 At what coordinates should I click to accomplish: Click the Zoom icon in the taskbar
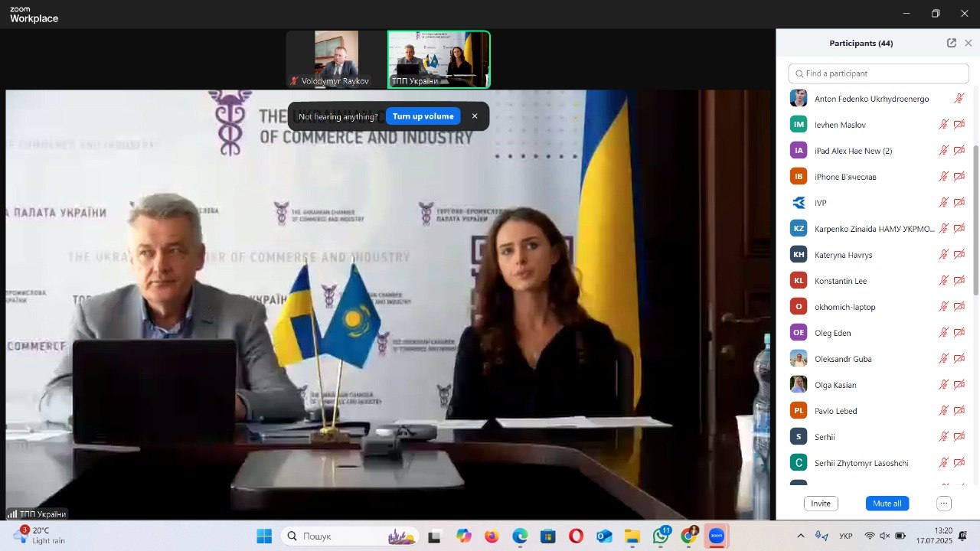pos(717,536)
